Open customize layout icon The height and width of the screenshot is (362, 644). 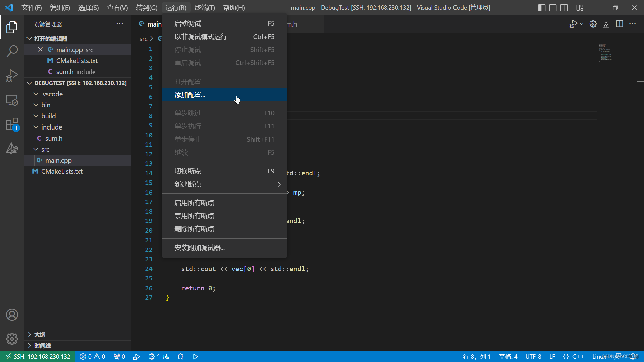click(580, 8)
